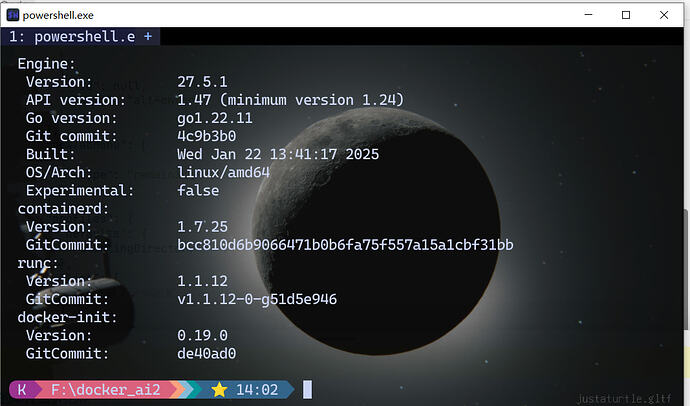
Task: Click the 'Engine:' section heading
Action: [46, 64]
